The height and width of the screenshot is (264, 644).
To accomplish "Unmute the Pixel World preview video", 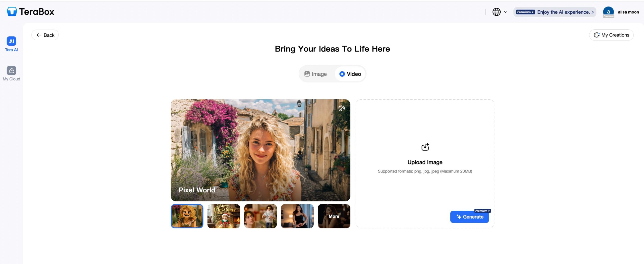I will pos(341,108).
